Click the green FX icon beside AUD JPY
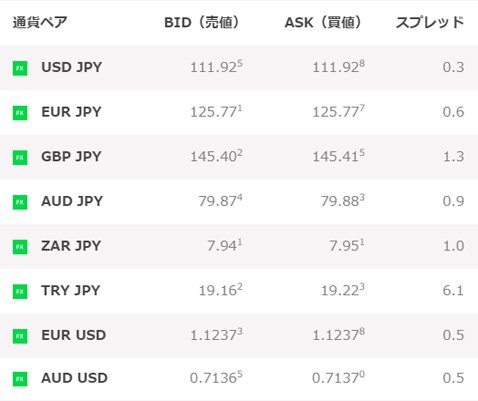 pos(20,202)
